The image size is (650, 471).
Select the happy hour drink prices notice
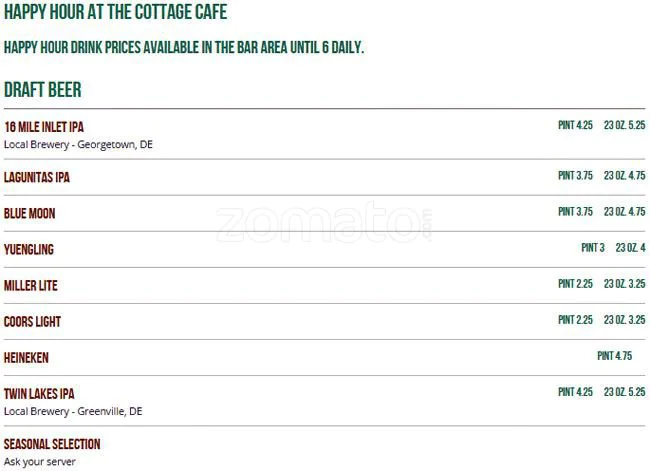tap(183, 47)
